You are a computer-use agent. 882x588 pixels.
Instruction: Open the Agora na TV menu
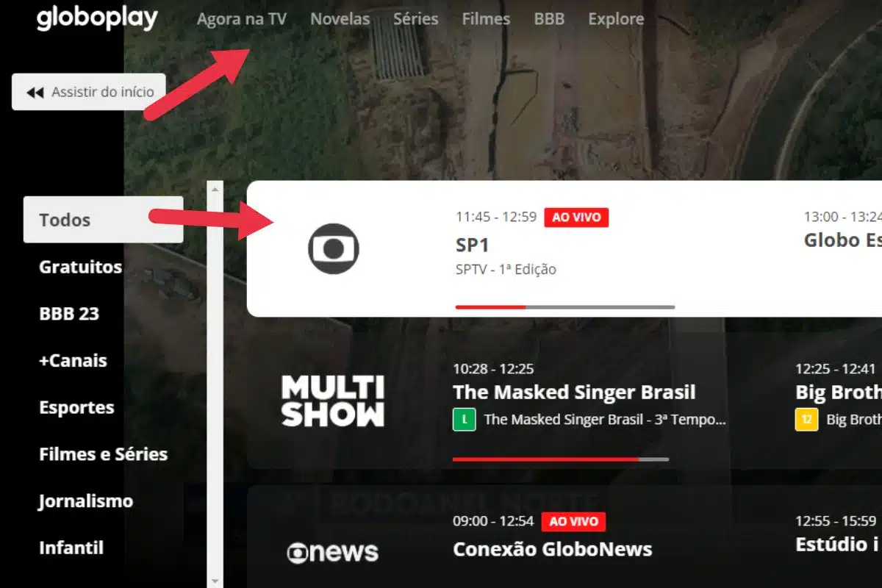(242, 19)
